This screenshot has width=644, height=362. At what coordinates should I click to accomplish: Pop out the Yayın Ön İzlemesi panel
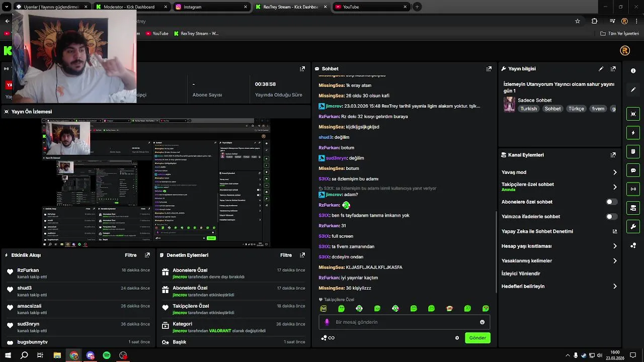(x=302, y=112)
